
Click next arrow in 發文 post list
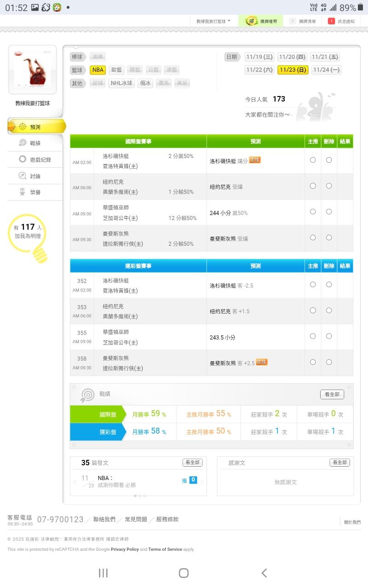[x=201, y=481]
